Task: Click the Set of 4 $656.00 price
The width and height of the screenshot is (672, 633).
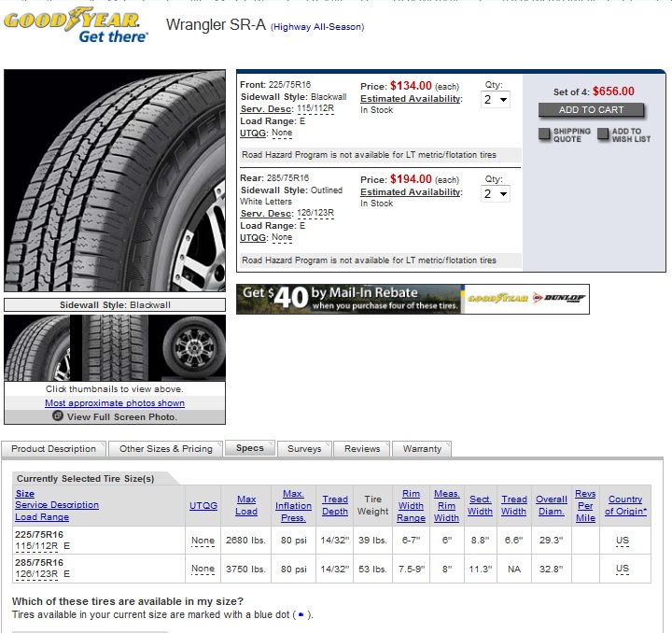Action: click(594, 91)
